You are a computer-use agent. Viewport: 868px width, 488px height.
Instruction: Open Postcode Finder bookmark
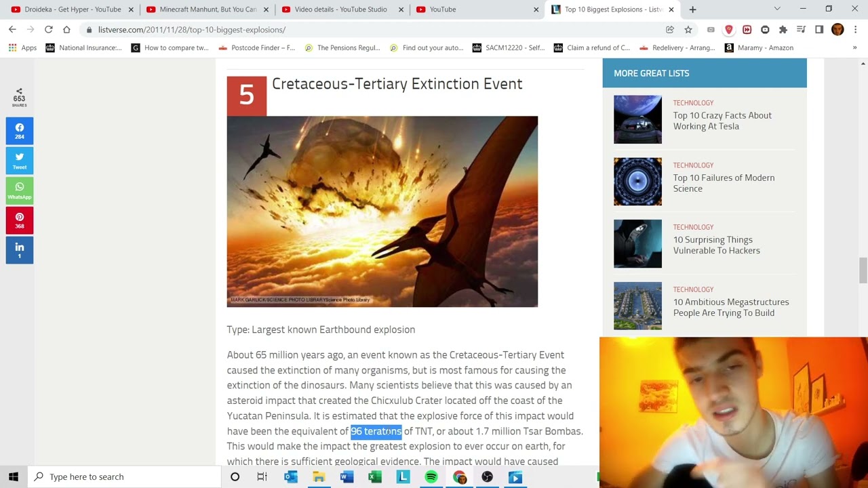coord(256,48)
